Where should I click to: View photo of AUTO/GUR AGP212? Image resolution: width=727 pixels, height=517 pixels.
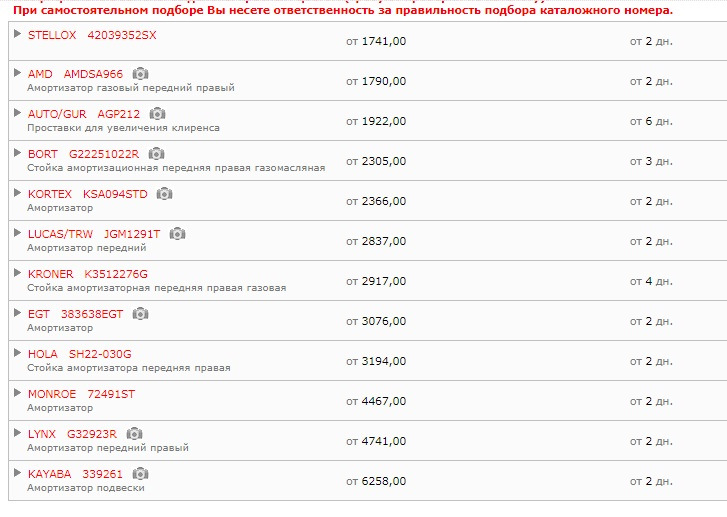pos(157,114)
